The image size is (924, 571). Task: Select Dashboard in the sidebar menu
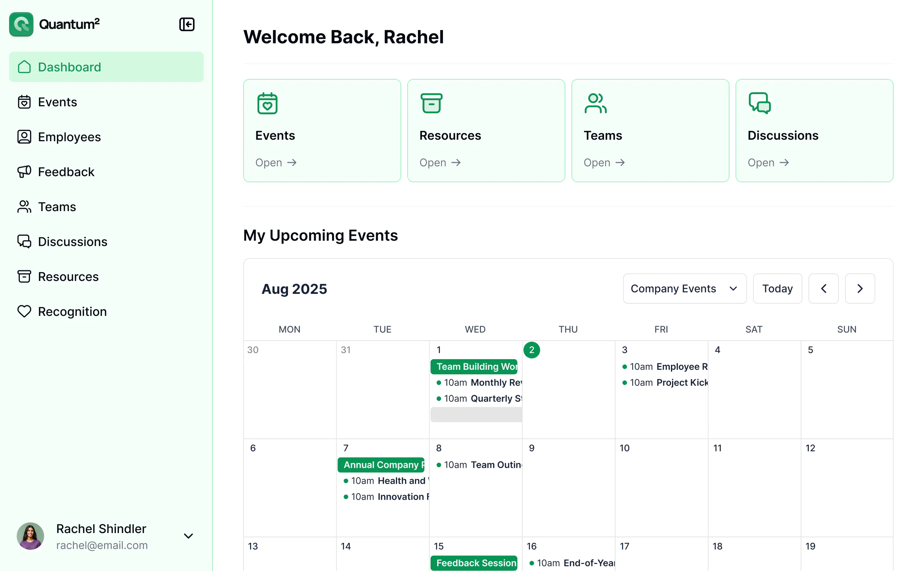tap(69, 67)
